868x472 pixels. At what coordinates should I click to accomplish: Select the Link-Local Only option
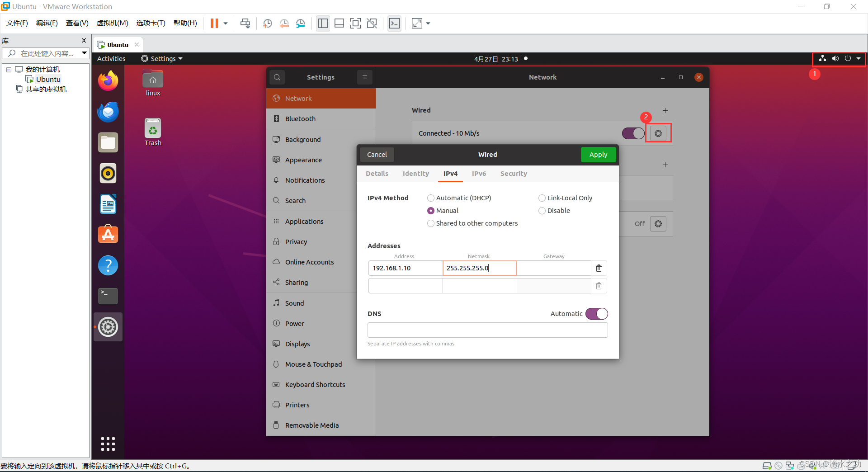[x=542, y=198]
